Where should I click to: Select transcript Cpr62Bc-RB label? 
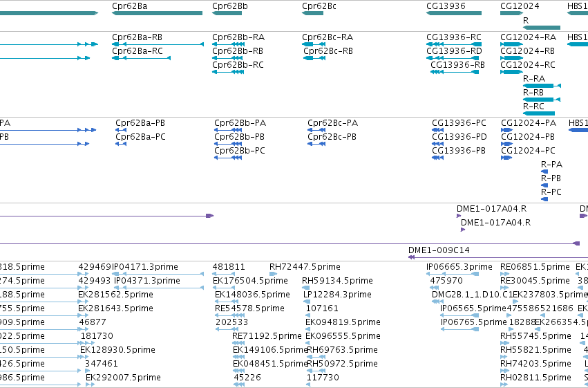[x=328, y=51]
